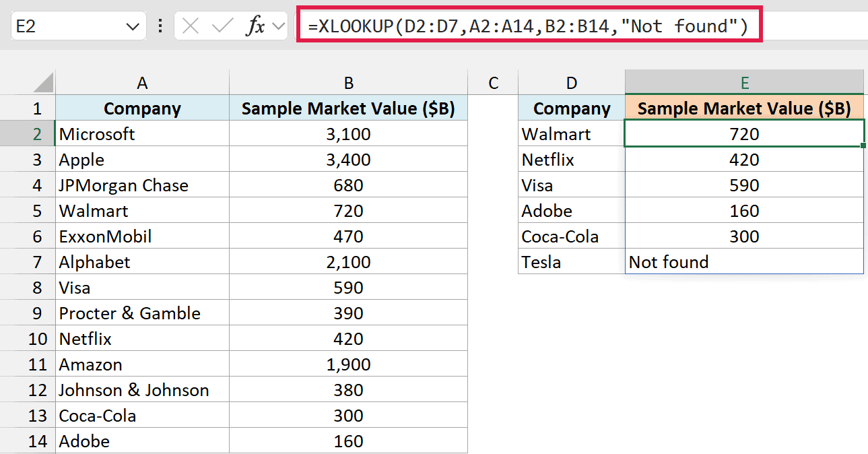This screenshot has height=454, width=868.
Task: Click the Company header cell in column D
Action: pyautogui.click(x=571, y=108)
